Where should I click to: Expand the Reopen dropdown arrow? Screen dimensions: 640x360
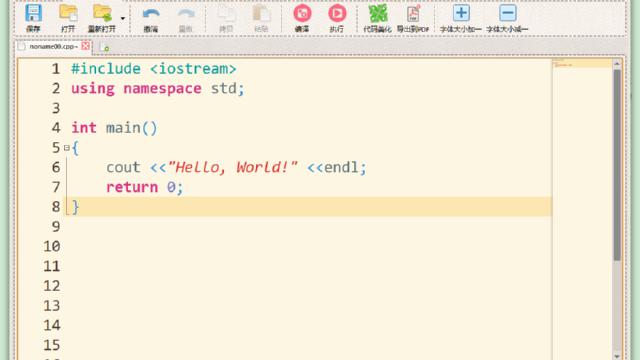[x=122, y=18]
